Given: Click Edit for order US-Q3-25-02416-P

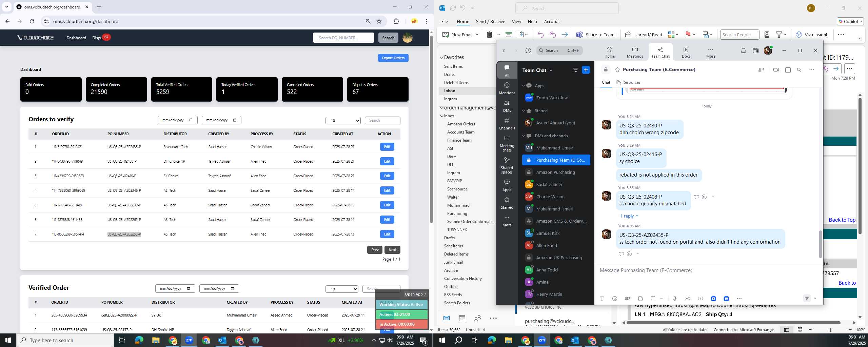Looking at the screenshot, I should click(x=387, y=176).
